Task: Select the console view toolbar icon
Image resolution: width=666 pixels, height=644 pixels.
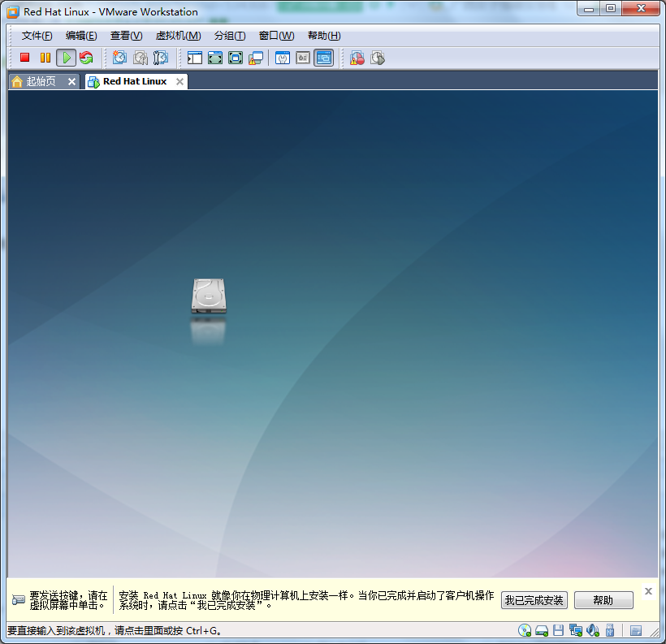Action: point(323,58)
